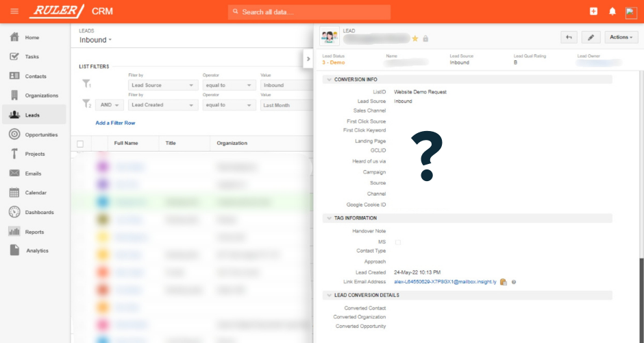Open second row 'equal to' operator dropdown
Viewport: 644px width, 343px height.
point(230,105)
